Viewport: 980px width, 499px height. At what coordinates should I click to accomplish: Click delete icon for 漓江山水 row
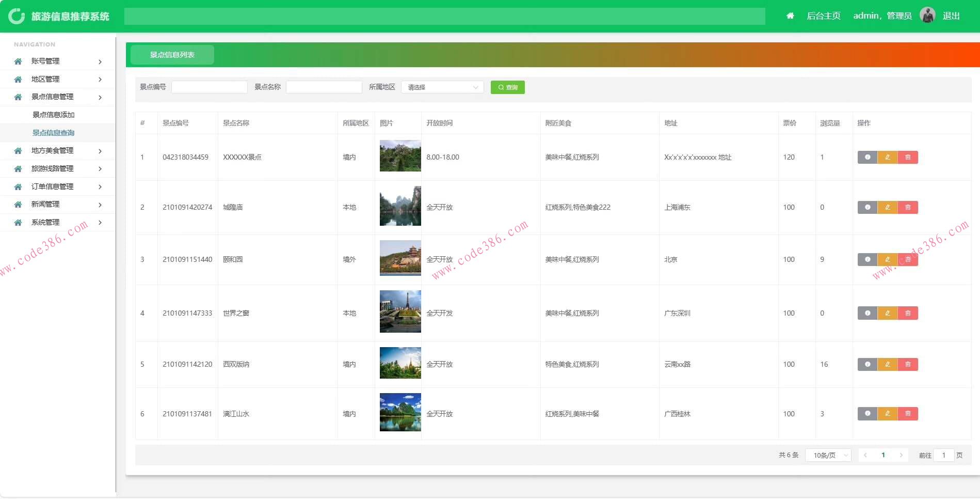[x=908, y=413]
